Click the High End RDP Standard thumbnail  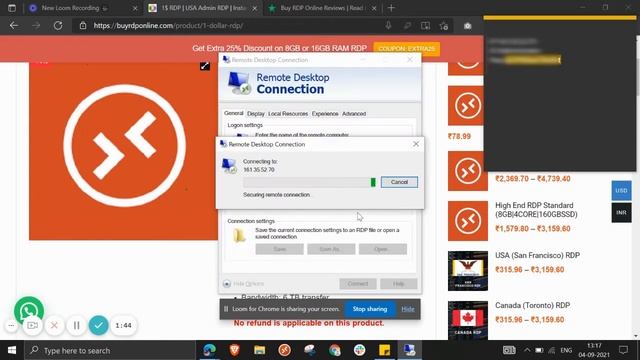pos(468,221)
